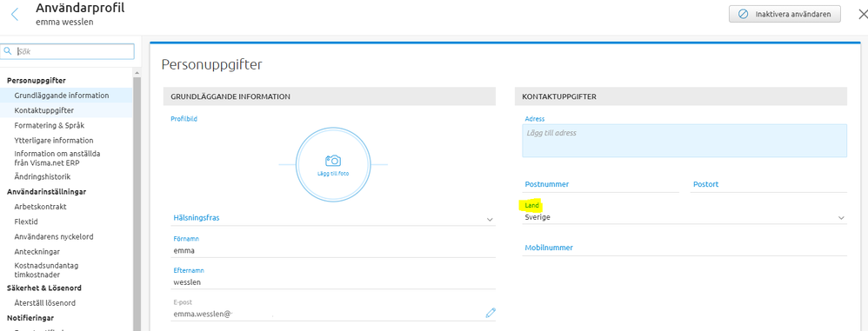The image size is (868, 331).
Task: Select the Användarinställningar sidebar heading
Action: (x=46, y=192)
